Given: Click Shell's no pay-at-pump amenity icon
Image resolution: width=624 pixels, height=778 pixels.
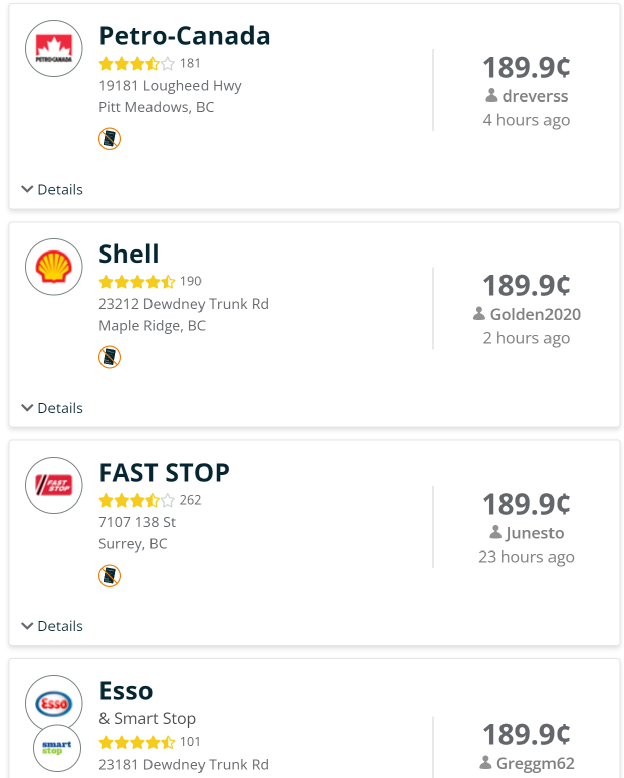Looking at the screenshot, I should pos(110,357).
